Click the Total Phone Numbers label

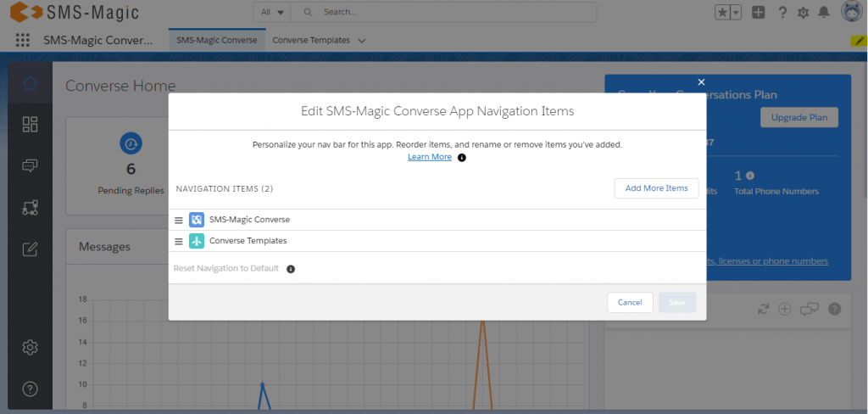click(776, 191)
